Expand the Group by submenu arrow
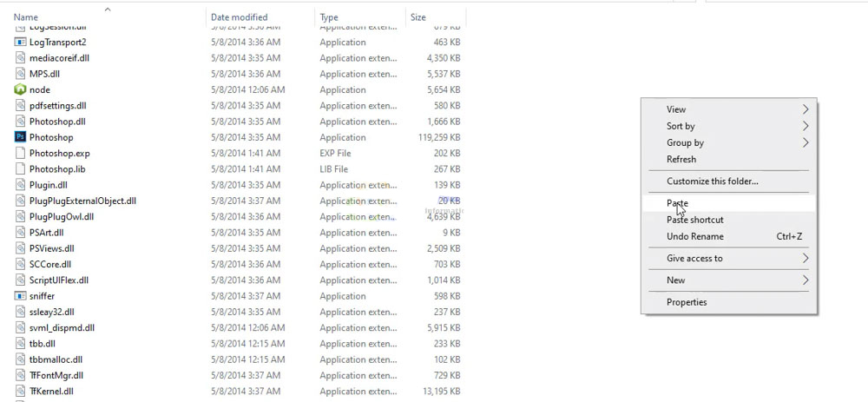 pyautogui.click(x=806, y=143)
